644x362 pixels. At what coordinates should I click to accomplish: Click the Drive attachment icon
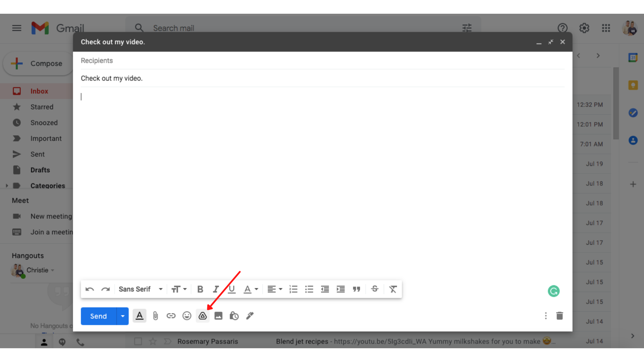[x=202, y=316]
